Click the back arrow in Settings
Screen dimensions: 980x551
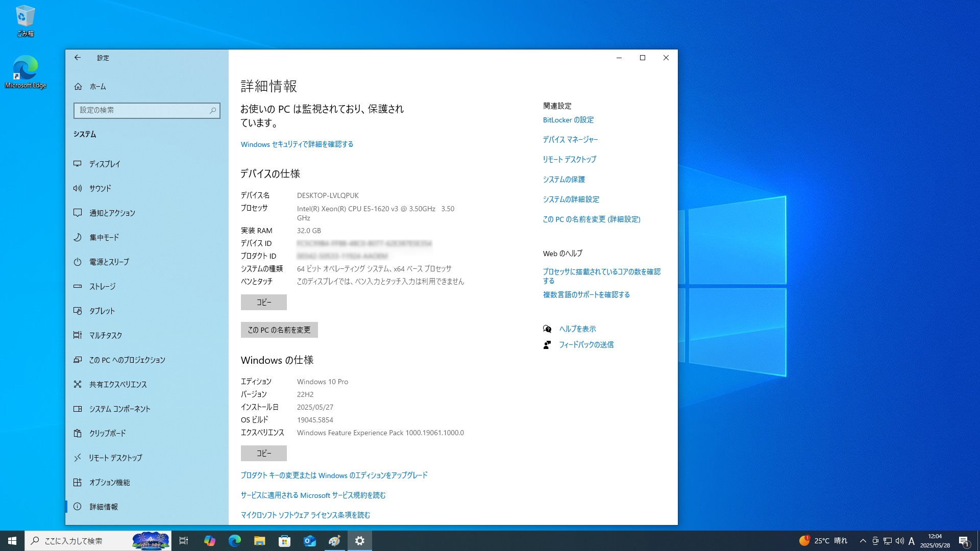[78, 58]
